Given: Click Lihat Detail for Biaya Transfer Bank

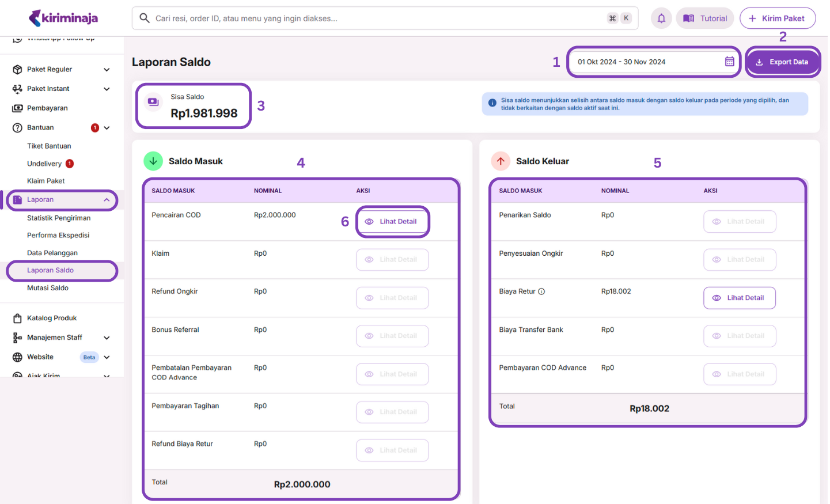Looking at the screenshot, I should tap(740, 336).
